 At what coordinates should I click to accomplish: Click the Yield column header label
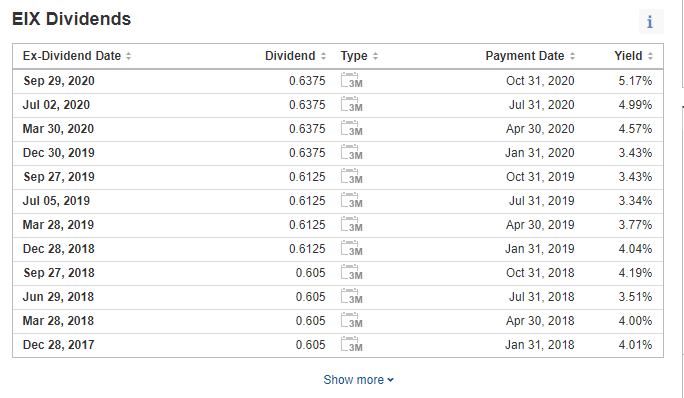click(628, 56)
